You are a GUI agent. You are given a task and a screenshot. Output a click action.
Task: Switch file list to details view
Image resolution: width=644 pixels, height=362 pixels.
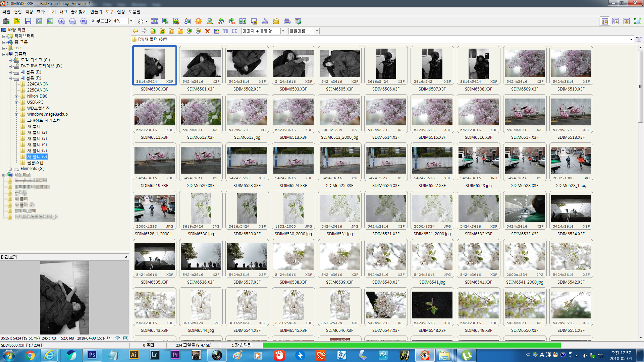coord(226,31)
